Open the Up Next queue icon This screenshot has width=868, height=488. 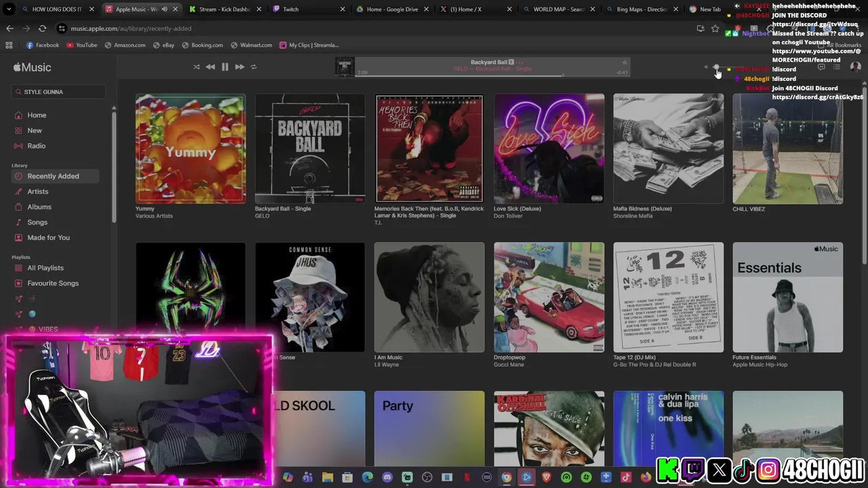(x=837, y=67)
